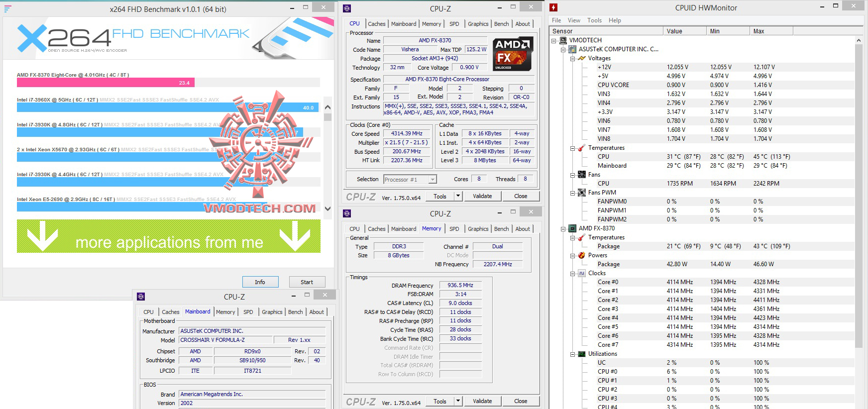Viewport: 868px width, 409px height.
Task: Click the up arrow of x264 results scrollbar
Action: 327,107
